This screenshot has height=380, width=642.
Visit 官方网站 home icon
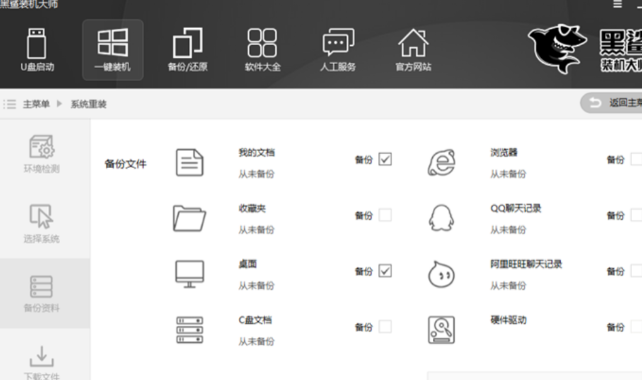[x=413, y=50]
